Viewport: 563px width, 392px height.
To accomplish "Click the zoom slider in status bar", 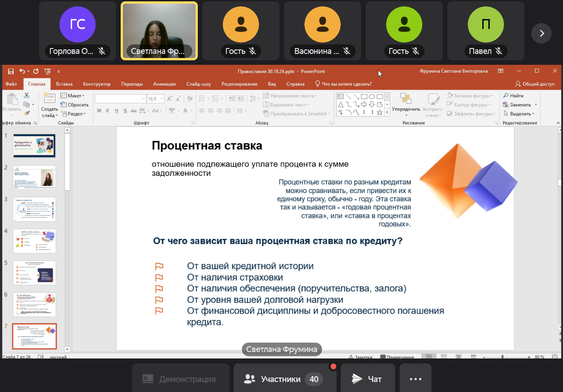I will click(502, 357).
